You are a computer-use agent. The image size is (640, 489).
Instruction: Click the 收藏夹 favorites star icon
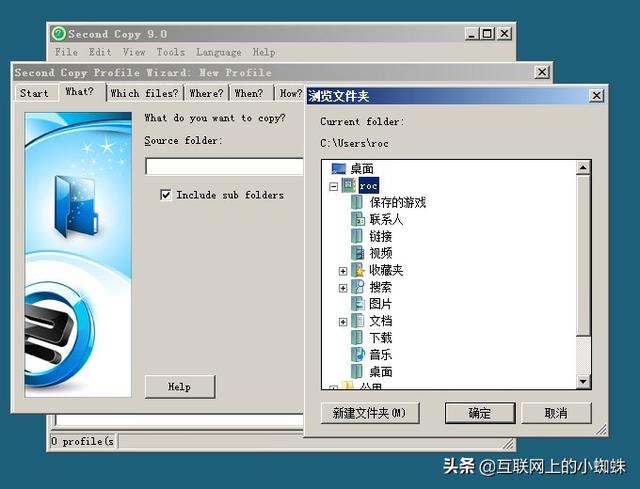point(358,270)
